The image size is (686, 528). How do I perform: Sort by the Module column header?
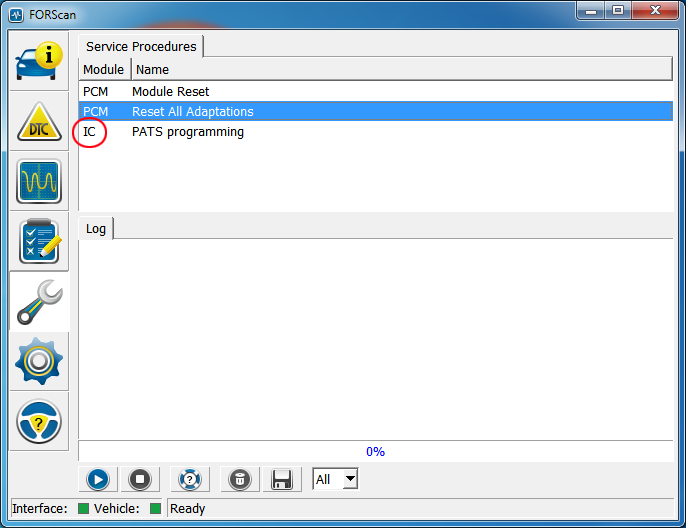pos(104,70)
